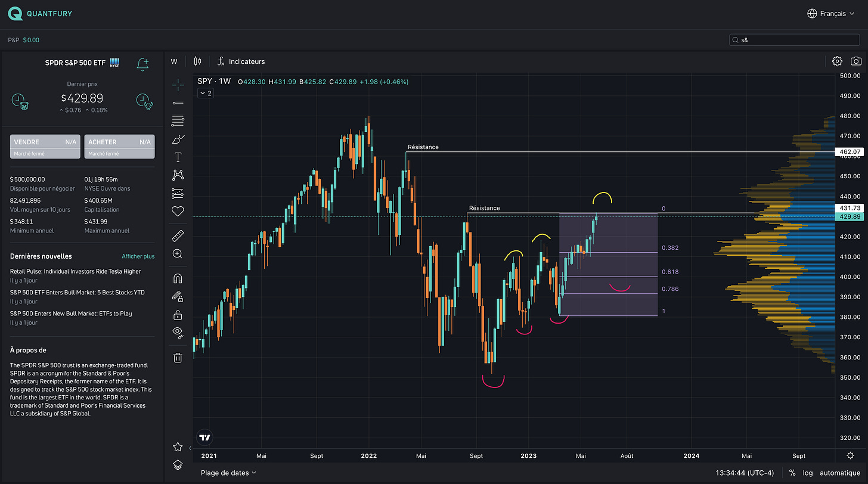868x484 pixels.
Task: Toggle log scale mode
Action: tap(808, 473)
